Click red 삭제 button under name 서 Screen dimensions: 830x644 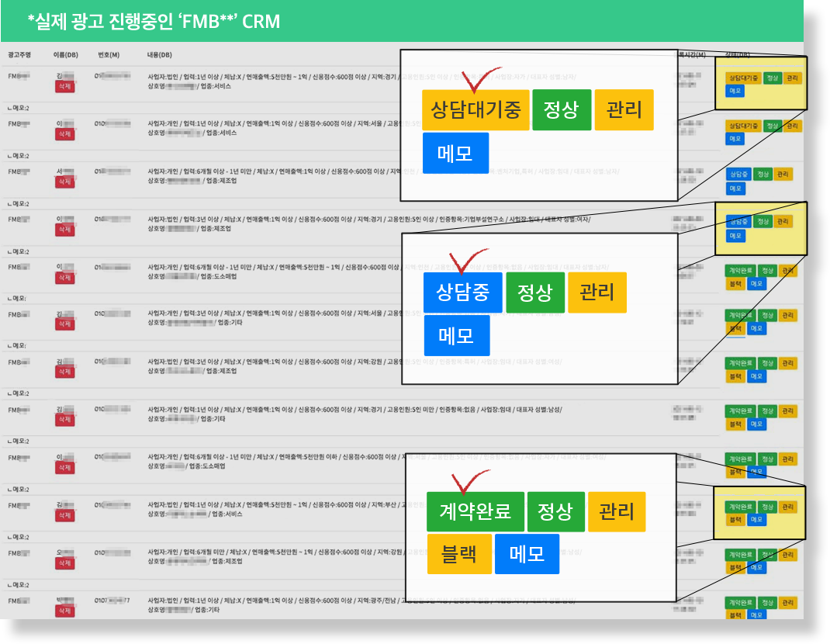65,182
